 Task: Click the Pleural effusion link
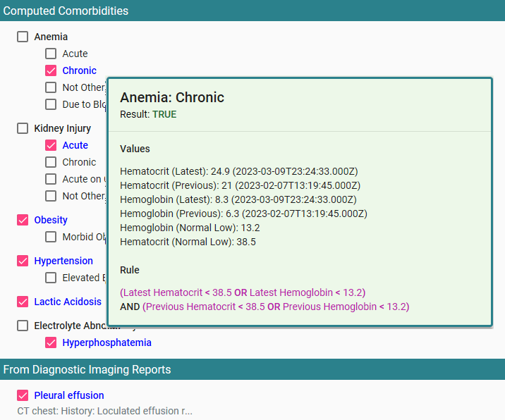pyautogui.click(x=69, y=395)
